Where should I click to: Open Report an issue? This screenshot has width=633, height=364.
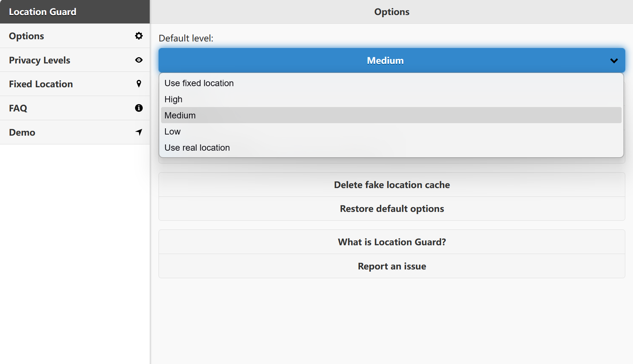pyautogui.click(x=392, y=266)
